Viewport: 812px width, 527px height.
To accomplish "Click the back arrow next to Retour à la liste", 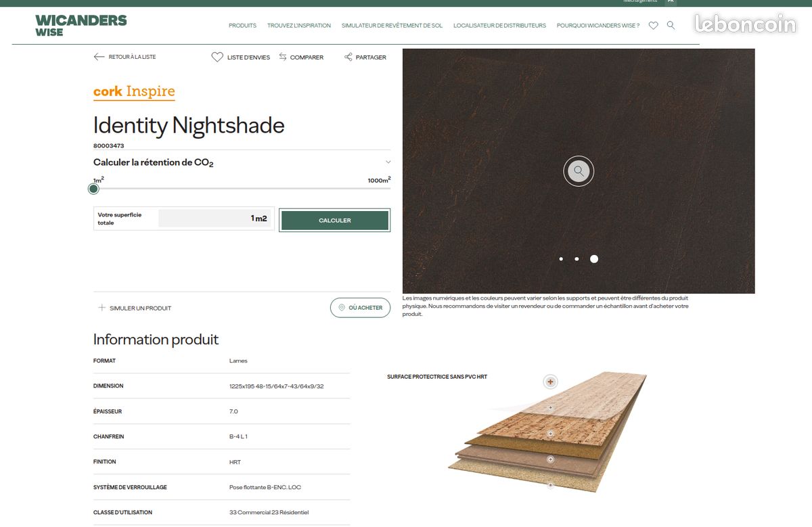I will coord(99,57).
